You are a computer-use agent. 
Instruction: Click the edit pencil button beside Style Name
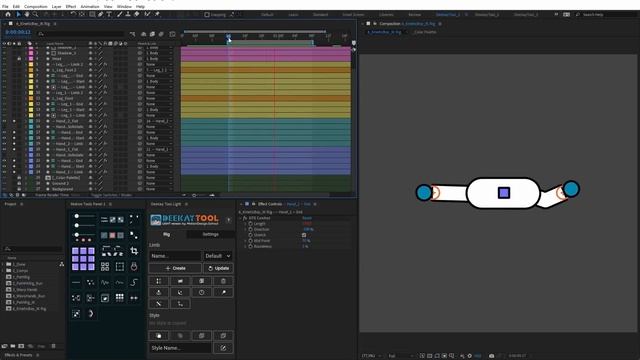[x=223, y=348]
